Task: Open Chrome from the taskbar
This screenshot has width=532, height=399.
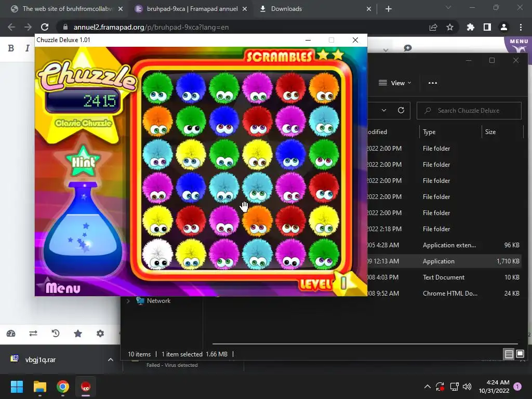Action: [63, 387]
